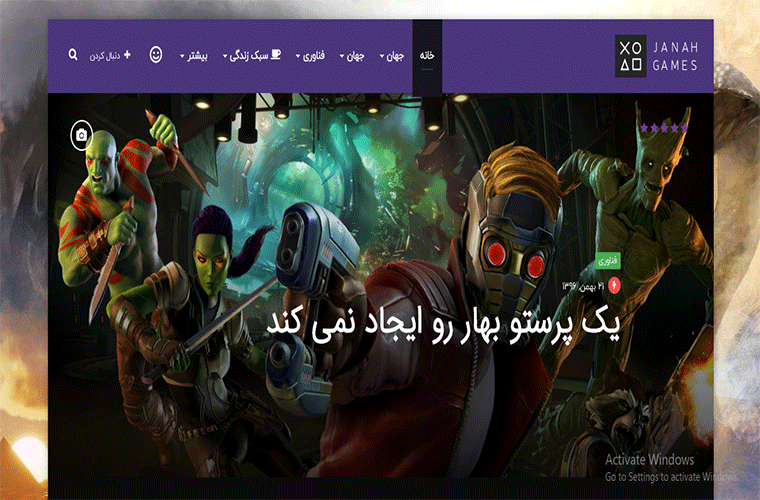760x500 pixels.
Task: Click the XO logo icon
Action: pyautogui.click(x=630, y=56)
